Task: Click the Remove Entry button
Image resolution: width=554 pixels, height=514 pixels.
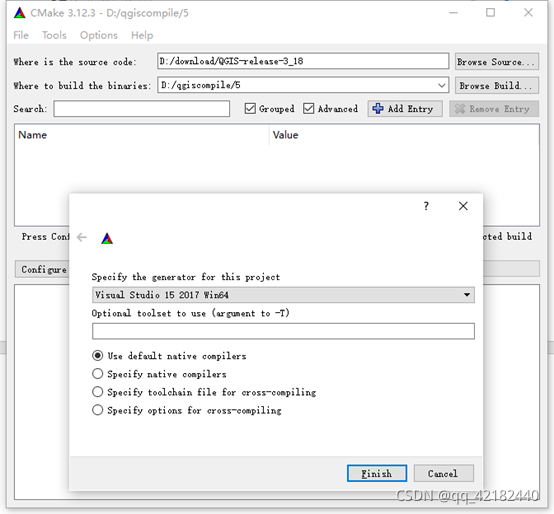Action: click(x=494, y=109)
